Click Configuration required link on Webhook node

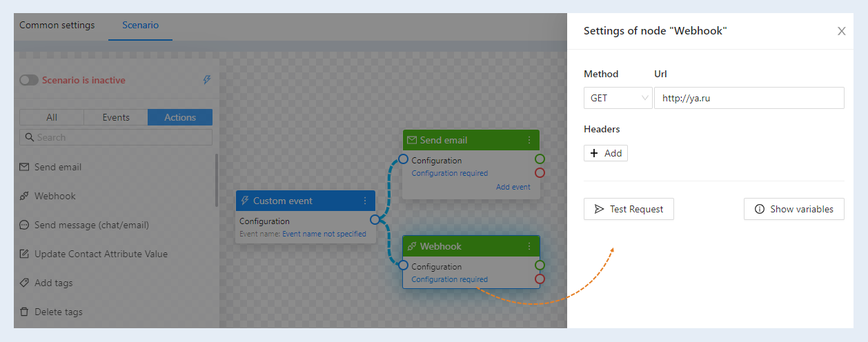point(450,279)
